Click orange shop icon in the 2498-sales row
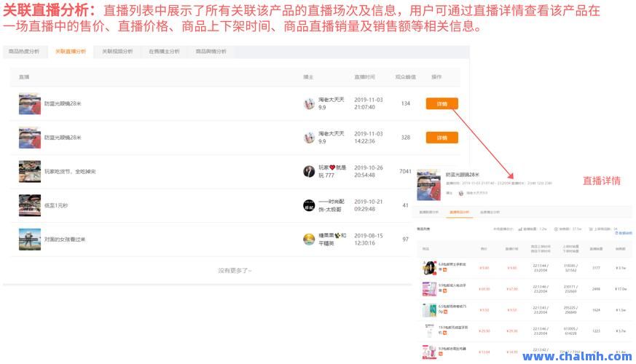 pos(444,290)
